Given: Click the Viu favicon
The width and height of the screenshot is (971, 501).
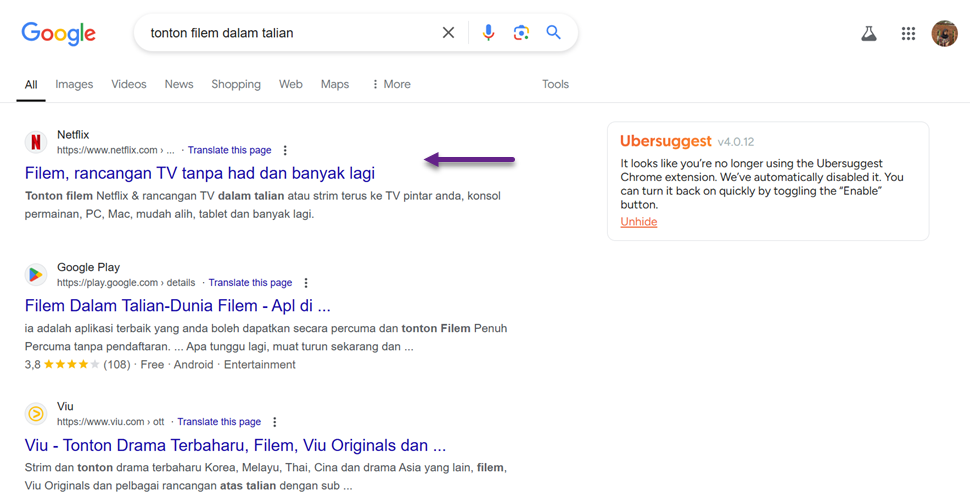Looking at the screenshot, I should 36,414.
